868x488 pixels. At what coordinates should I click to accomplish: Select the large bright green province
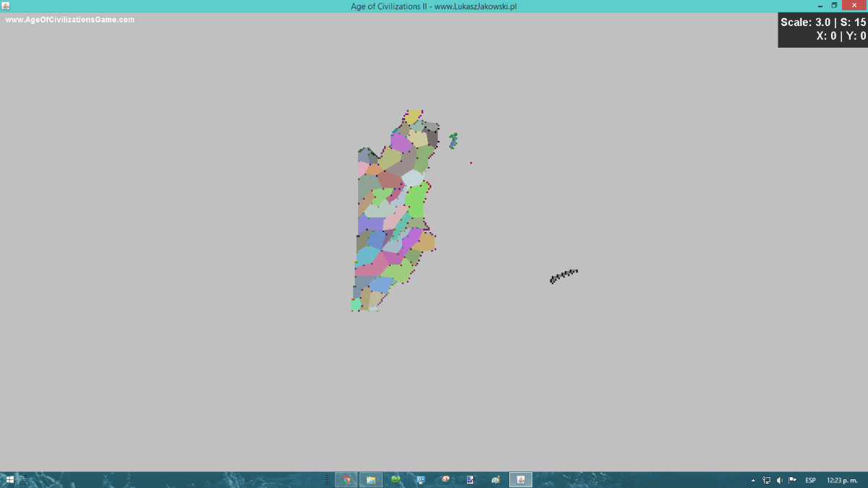click(x=416, y=201)
